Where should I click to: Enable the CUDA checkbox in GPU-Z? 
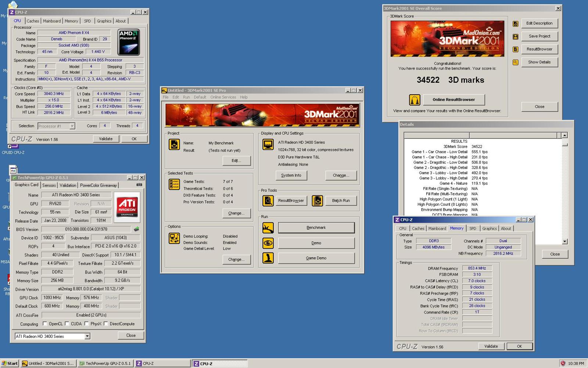(67, 324)
